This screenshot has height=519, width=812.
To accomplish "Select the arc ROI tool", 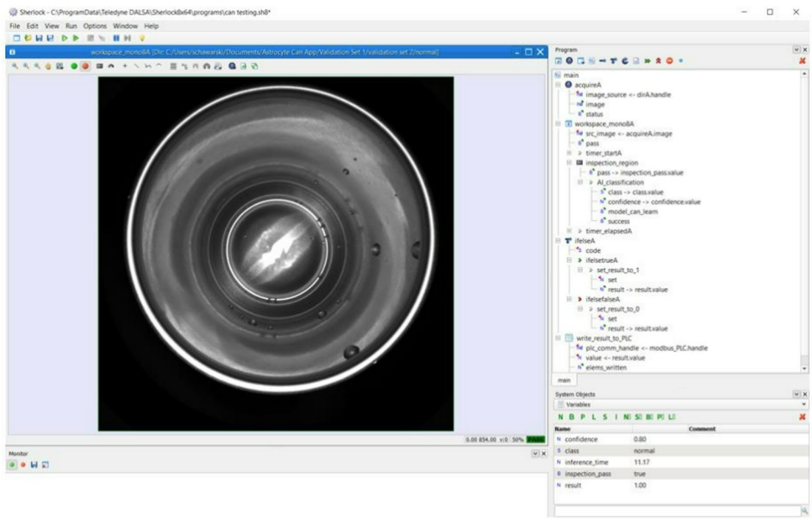I will point(159,66).
